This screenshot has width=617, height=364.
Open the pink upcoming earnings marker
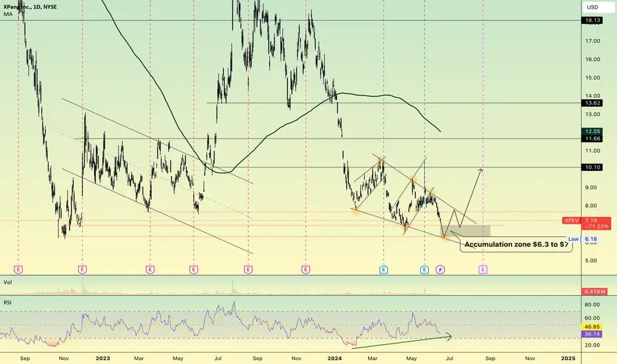coord(483,269)
